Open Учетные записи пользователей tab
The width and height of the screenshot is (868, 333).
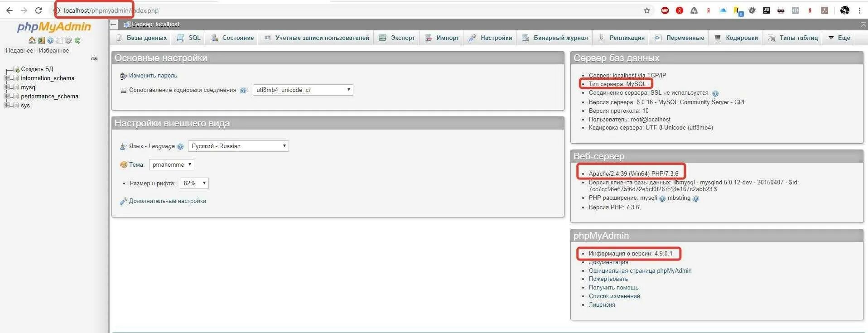[316, 38]
